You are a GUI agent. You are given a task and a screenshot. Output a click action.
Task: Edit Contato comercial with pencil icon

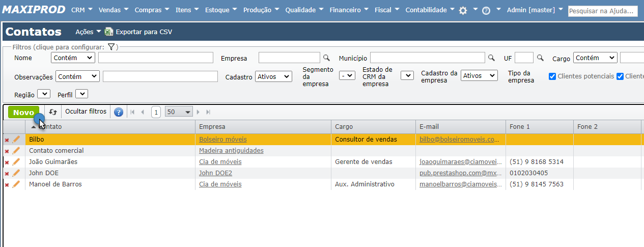point(16,151)
